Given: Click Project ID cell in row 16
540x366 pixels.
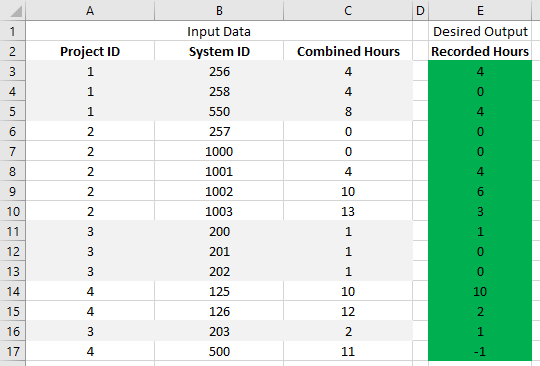Looking at the screenshot, I should tap(90, 331).
